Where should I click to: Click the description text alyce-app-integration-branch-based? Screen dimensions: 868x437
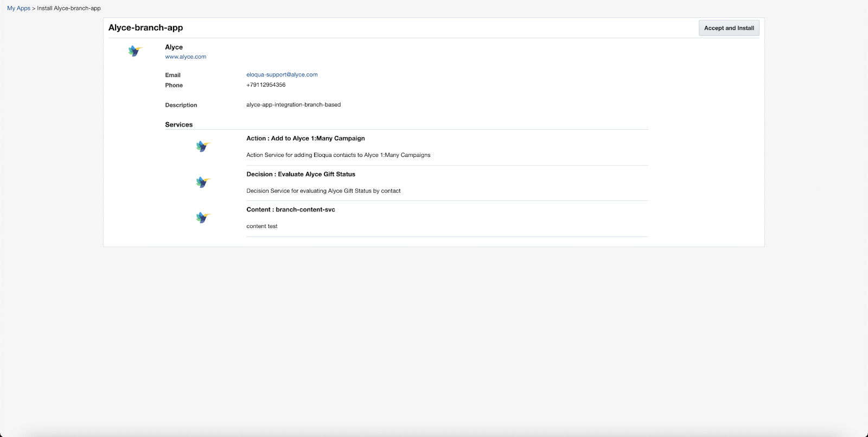pyautogui.click(x=293, y=105)
